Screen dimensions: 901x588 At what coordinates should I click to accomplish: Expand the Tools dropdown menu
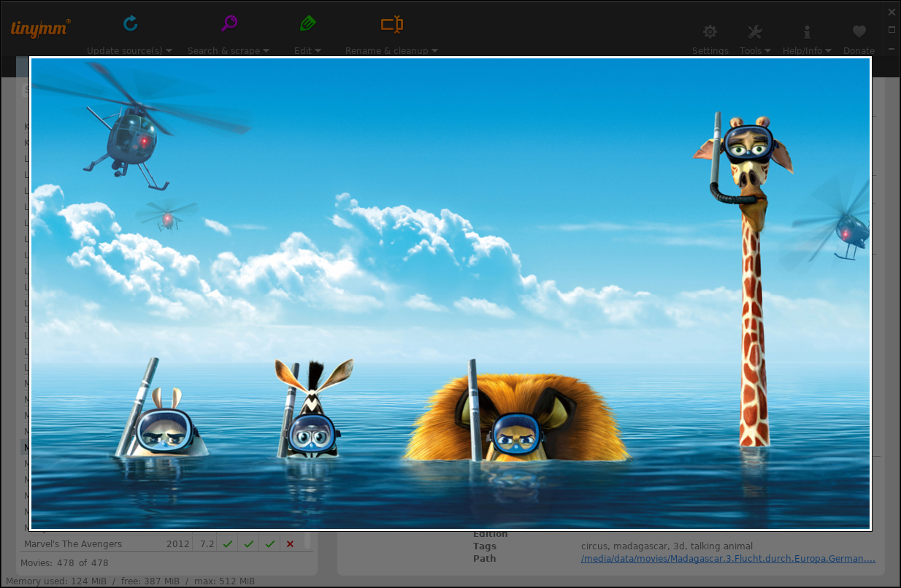[767, 51]
